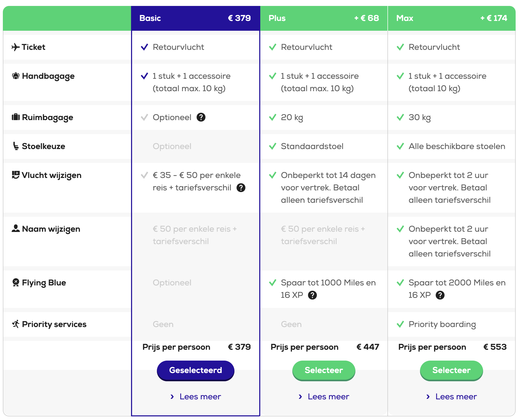Select the Plus fare column header
Viewport: 519px width, 420px height.
[324, 18]
